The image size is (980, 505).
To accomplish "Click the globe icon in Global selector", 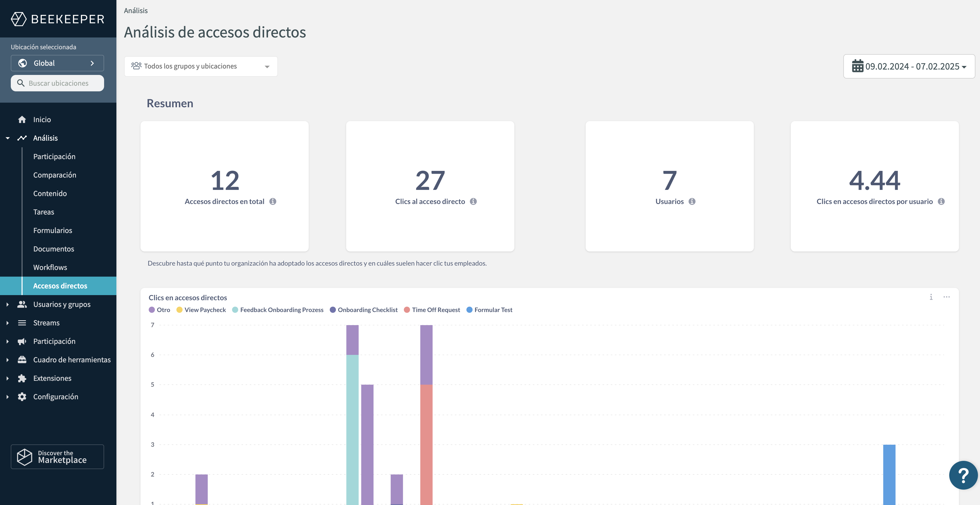I will pyautogui.click(x=23, y=63).
